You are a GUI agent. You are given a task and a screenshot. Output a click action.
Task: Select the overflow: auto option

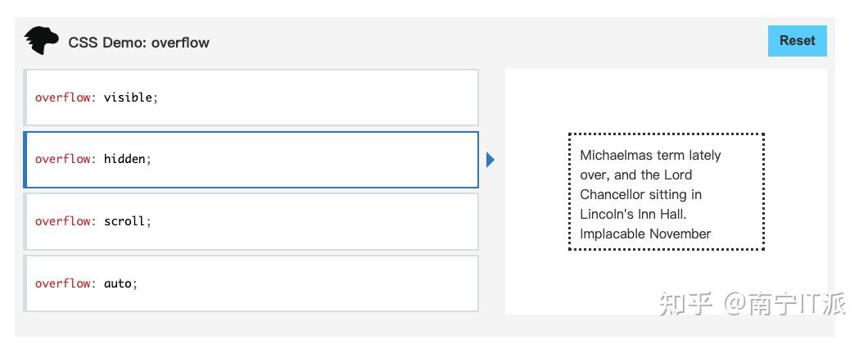(251, 283)
